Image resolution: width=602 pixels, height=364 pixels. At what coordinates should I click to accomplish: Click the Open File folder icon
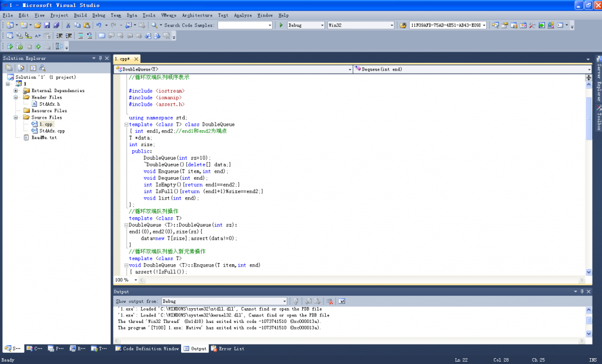pos(38,25)
